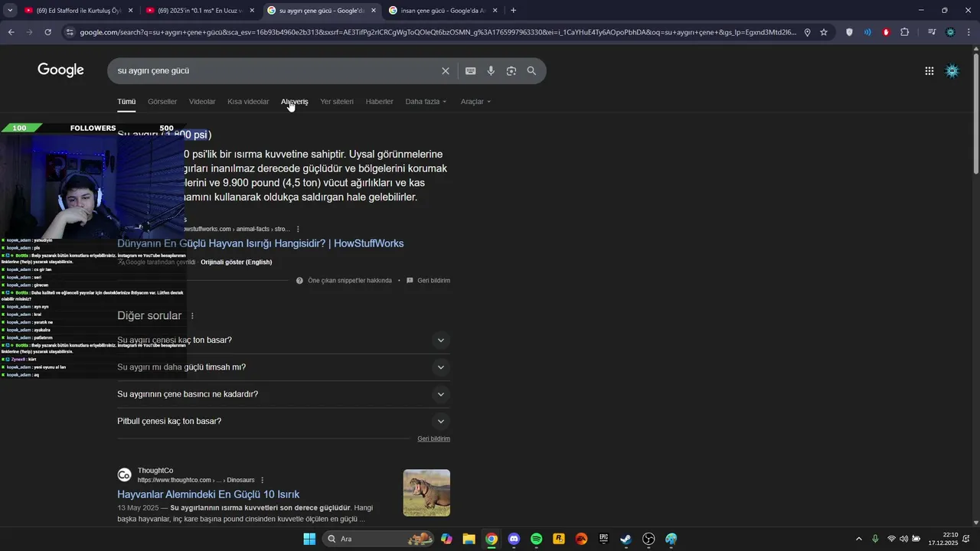The width and height of the screenshot is (980, 551).
Task: Open the location pin in address bar
Action: tap(807, 32)
